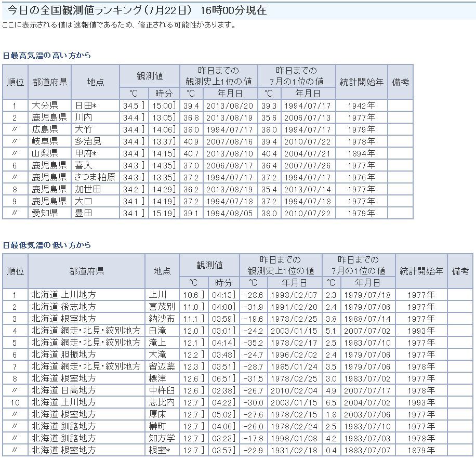Click the さつま柏原 location link
The width and height of the screenshot is (476, 459).
click(94, 177)
